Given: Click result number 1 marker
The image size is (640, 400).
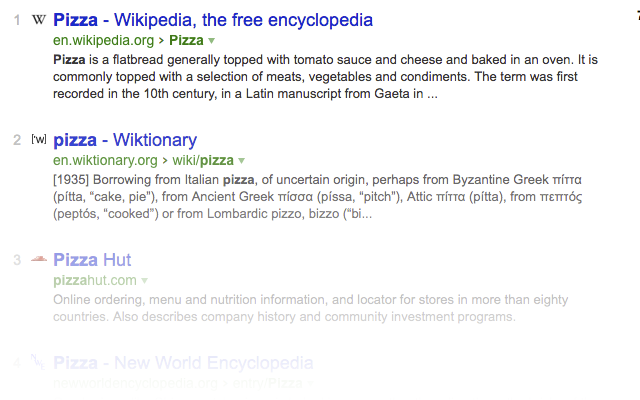Looking at the screenshot, I should point(17,20).
